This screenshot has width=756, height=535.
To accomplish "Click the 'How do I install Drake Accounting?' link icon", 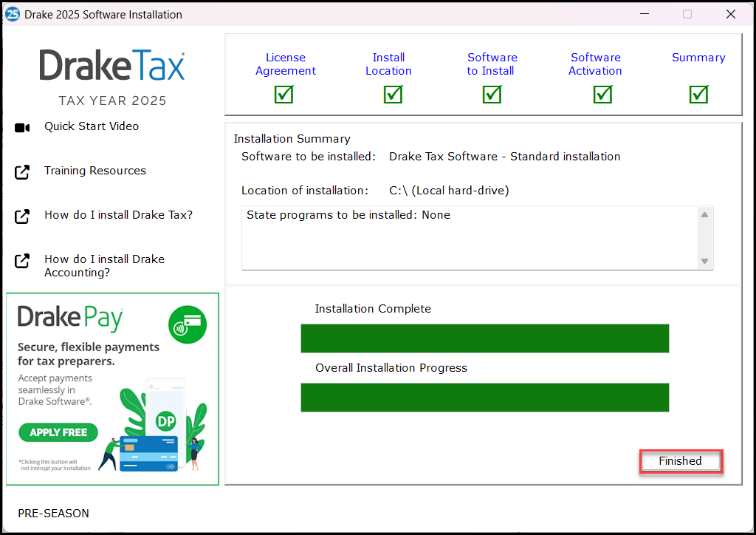I will pos(21,259).
